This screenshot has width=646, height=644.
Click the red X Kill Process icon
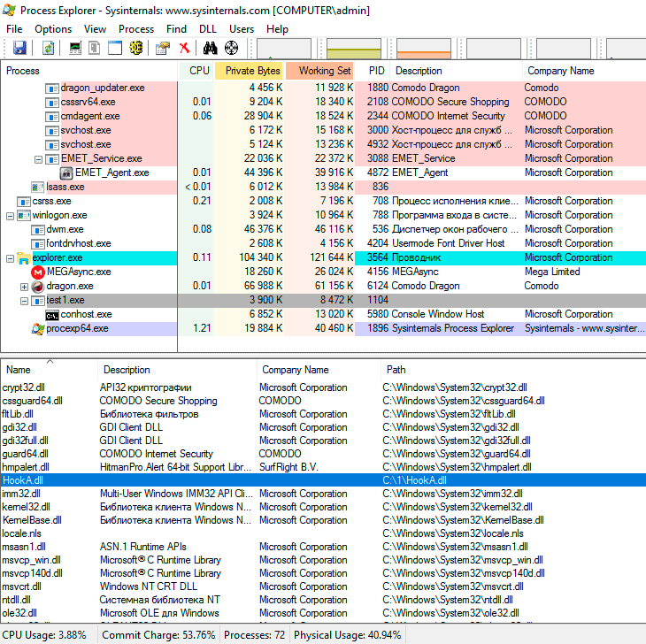tap(185, 48)
